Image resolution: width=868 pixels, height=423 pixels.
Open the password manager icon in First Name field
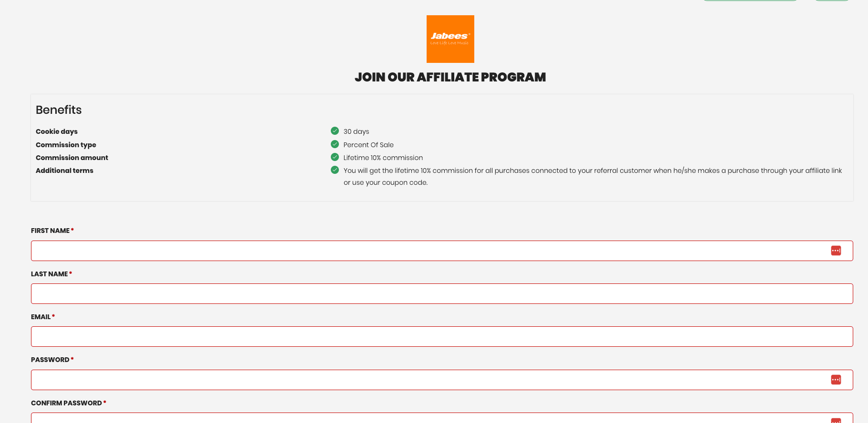[836, 251]
